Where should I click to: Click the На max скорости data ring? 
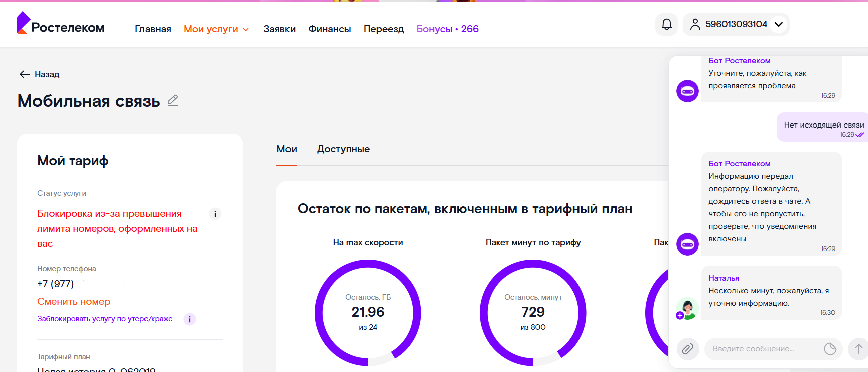368,313
